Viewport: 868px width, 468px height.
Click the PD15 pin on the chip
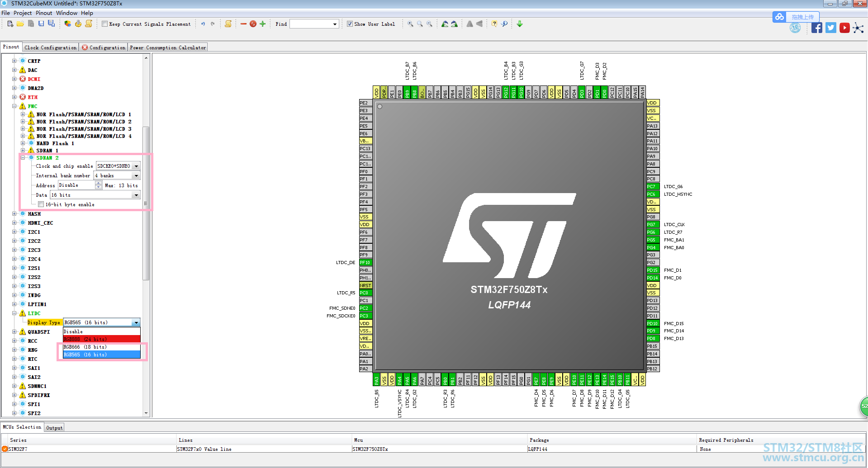653,270
